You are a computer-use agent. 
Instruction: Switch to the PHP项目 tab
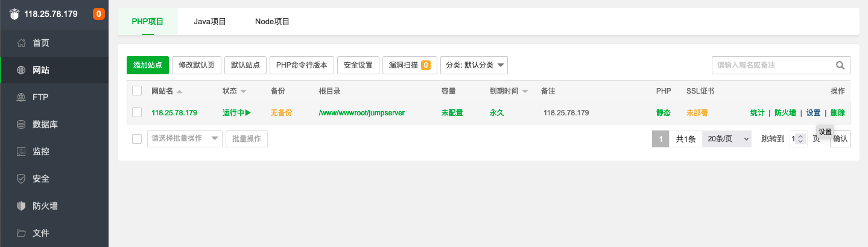tap(148, 21)
